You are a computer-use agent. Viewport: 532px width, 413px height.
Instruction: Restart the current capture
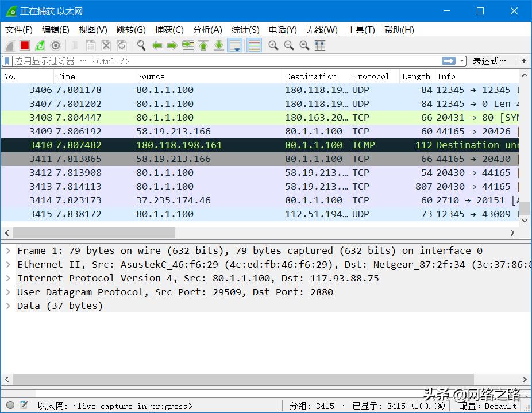[x=40, y=45]
